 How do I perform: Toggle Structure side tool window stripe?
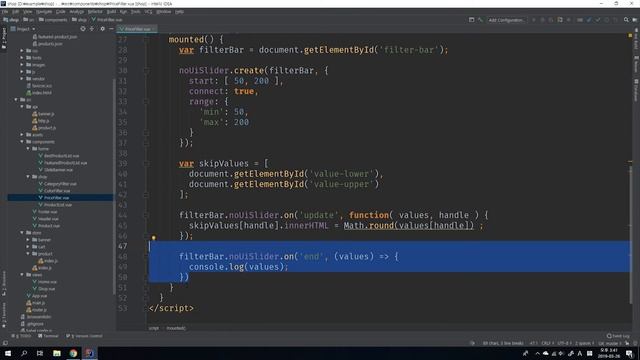click(x=4, y=283)
